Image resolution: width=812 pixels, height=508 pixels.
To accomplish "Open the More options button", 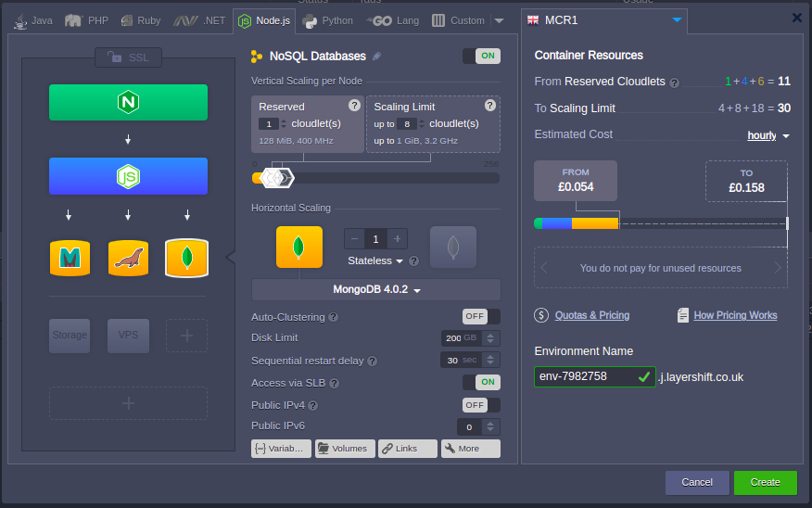I will click(471, 449).
